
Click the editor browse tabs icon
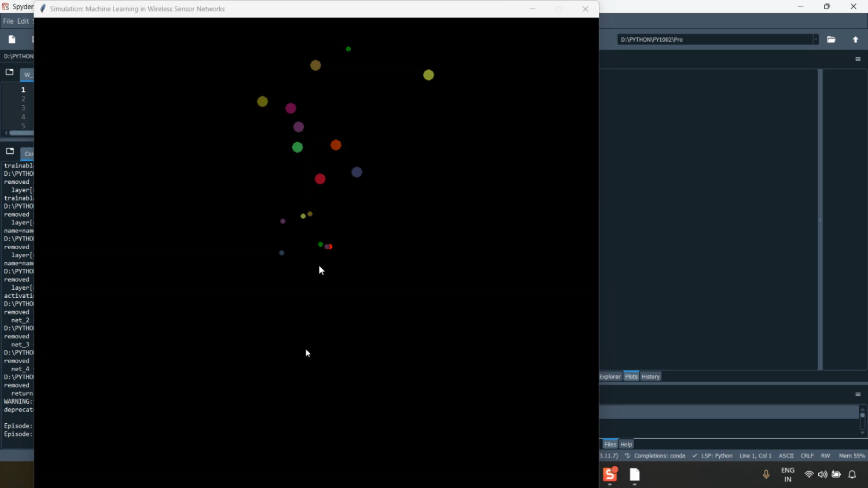pyautogui.click(x=9, y=72)
